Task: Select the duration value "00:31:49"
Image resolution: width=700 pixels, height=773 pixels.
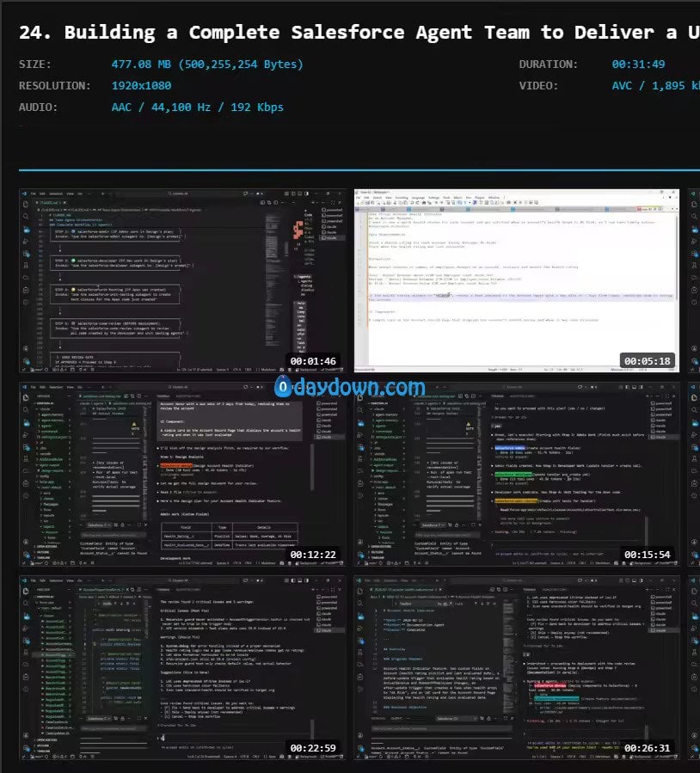Action: (638, 64)
